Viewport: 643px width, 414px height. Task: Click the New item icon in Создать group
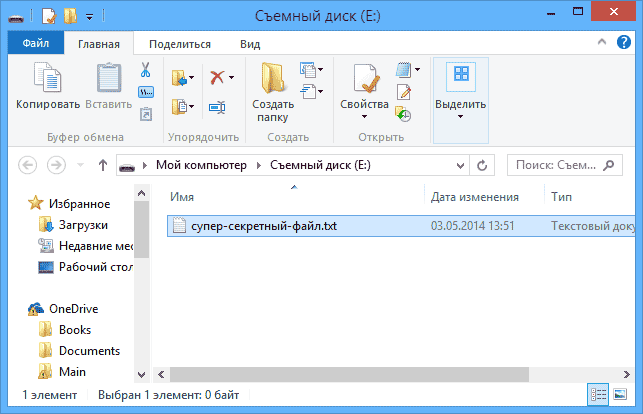pyautogui.click(x=308, y=70)
